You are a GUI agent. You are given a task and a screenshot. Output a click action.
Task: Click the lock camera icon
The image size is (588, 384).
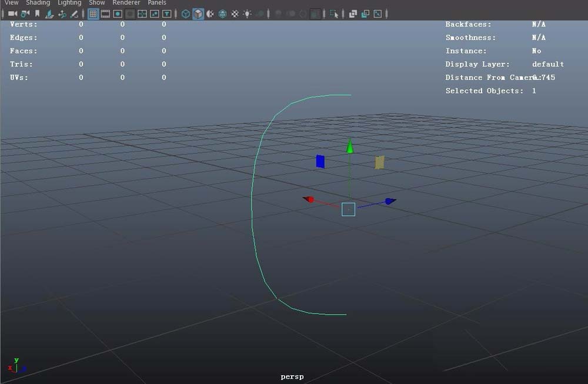pyautogui.click(x=24, y=14)
